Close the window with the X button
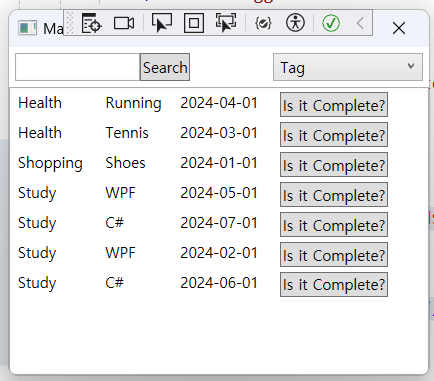Screen dimensions: 434x381 coord(399,28)
